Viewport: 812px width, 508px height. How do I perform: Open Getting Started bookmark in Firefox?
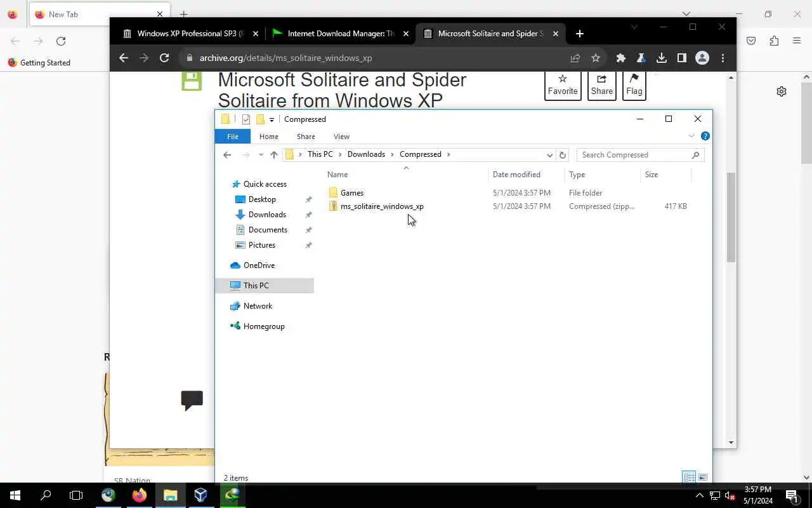(x=39, y=63)
